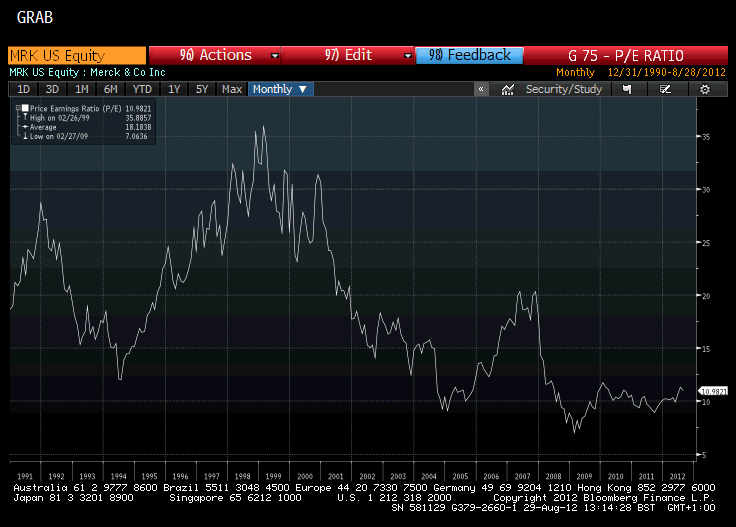Open the edit chart pencil icon
736x527 pixels.
click(x=665, y=89)
